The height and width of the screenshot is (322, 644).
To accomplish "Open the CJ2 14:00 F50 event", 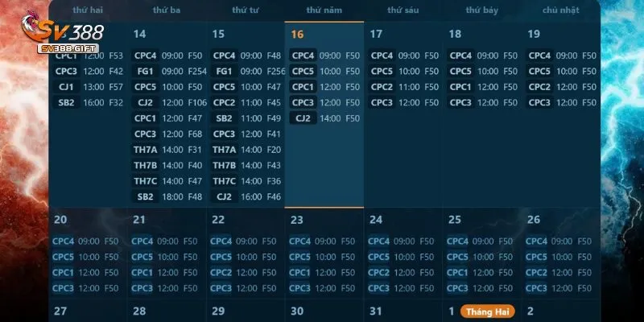I will point(325,118).
